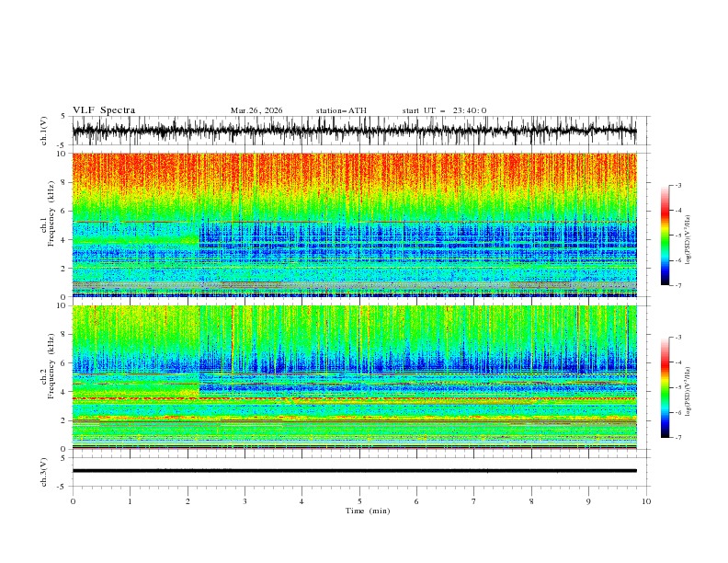The image size is (728, 563).
Task: Click the "ch.1(V)" waveform axis label
Action: coord(44,131)
